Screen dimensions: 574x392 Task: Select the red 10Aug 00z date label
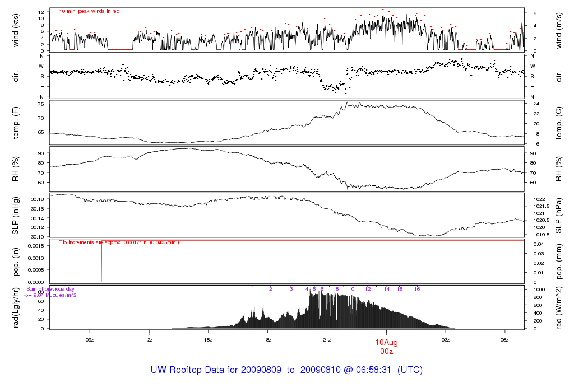(x=386, y=347)
